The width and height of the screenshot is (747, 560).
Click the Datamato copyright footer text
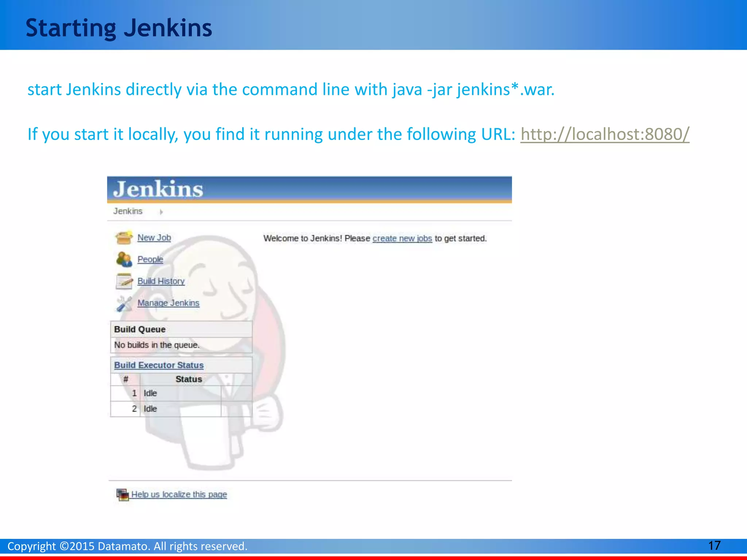coord(128,546)
